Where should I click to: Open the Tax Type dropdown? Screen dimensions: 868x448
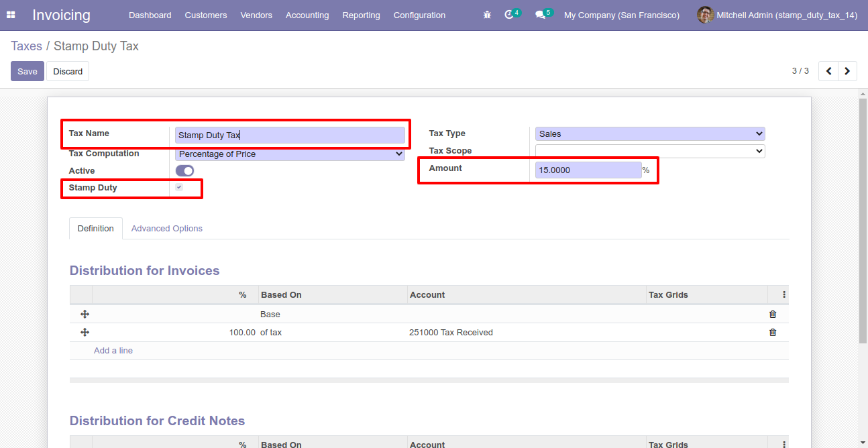[650, 133]
